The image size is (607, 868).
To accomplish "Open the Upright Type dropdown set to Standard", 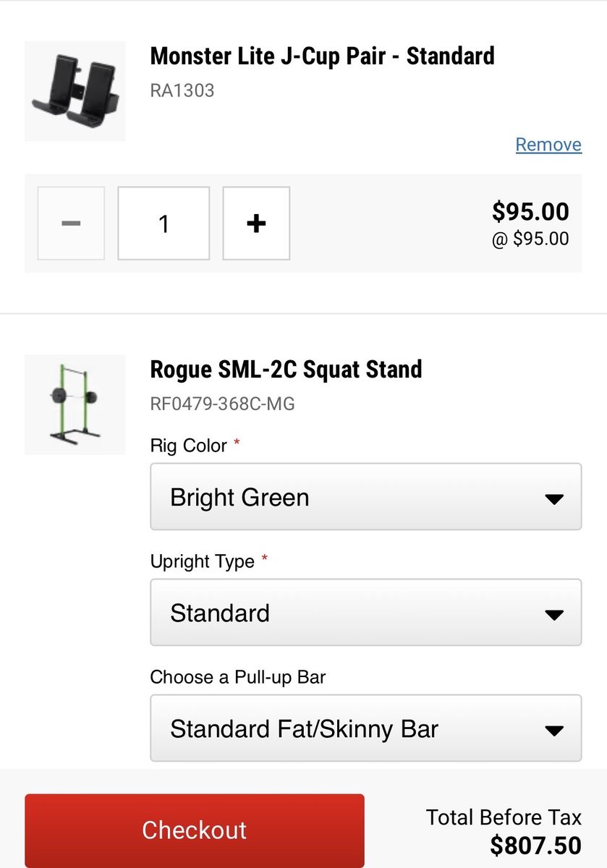I will pyautogui.click(x=366, y=613).
